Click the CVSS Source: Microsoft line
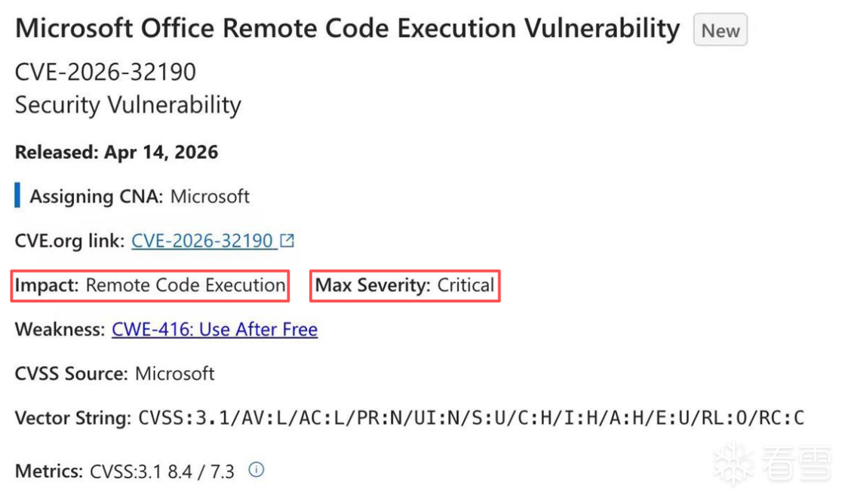The width and height of the screenshot is (848, 504). click(115, 373)
